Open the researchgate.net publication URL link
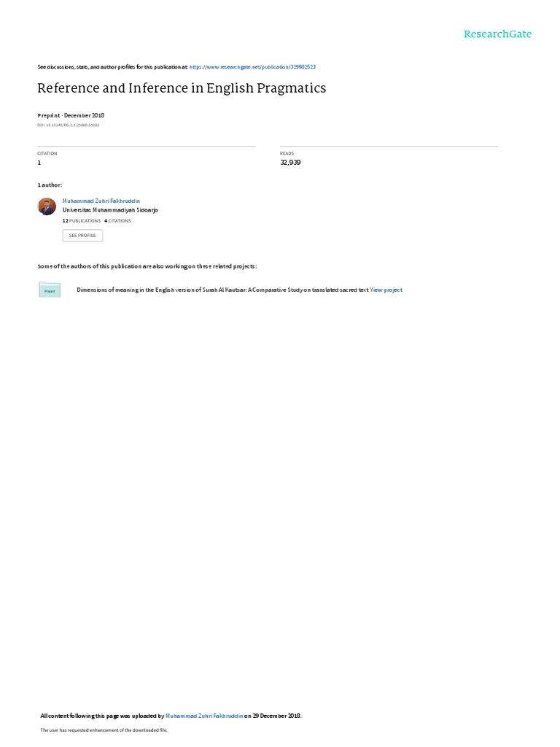This screenshot has height=747, width=560. [x=252, y=67]
